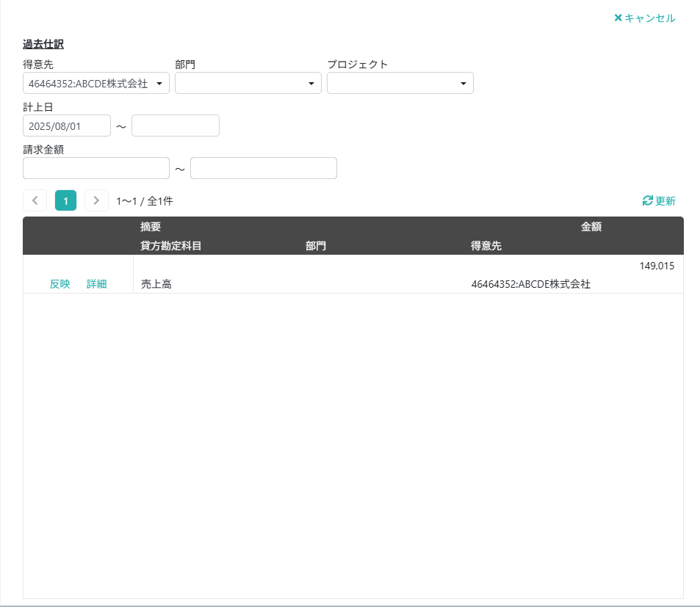The height and width of the screenshot is (607, 700).
Task: Select page 1 in pagination
Action: click(65, 200)
